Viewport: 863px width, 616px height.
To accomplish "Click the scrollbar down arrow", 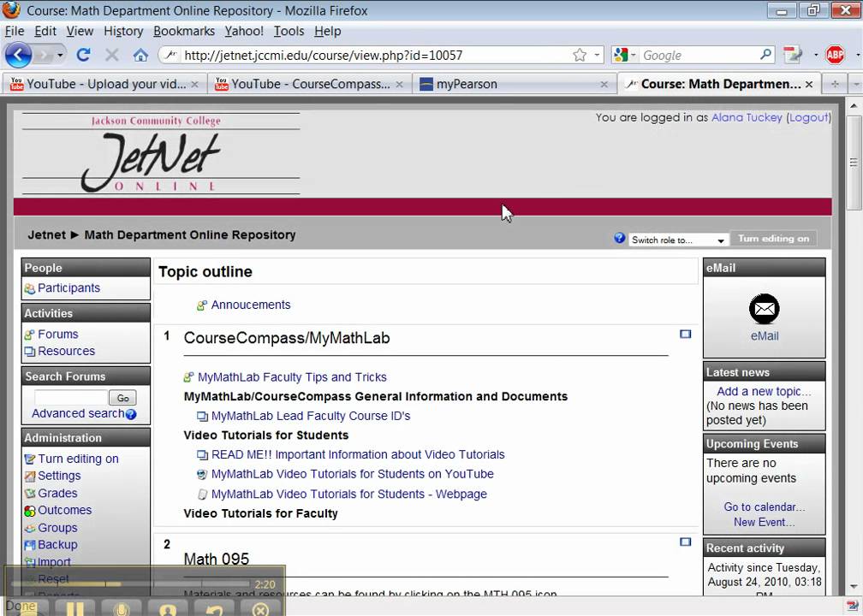I will pyautogui.click(x=854, y=587).
